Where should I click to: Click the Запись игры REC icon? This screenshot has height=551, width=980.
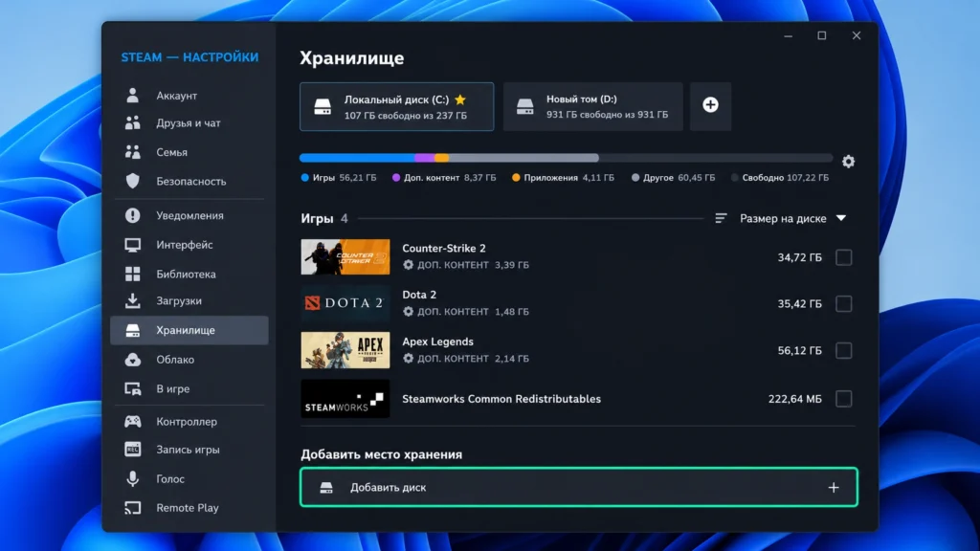point(132,450)
